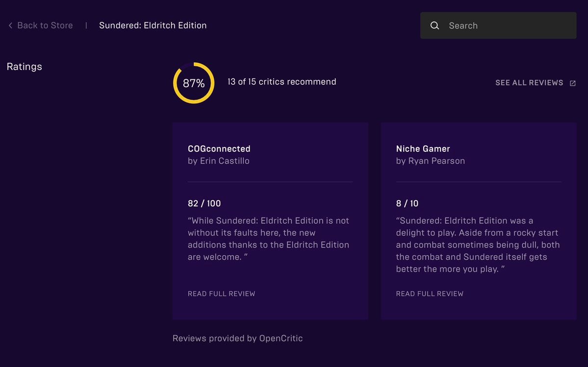588x367 pixels.
Task: Focus the Search text field
Action: pyautogui.click(x=508, y=25)
